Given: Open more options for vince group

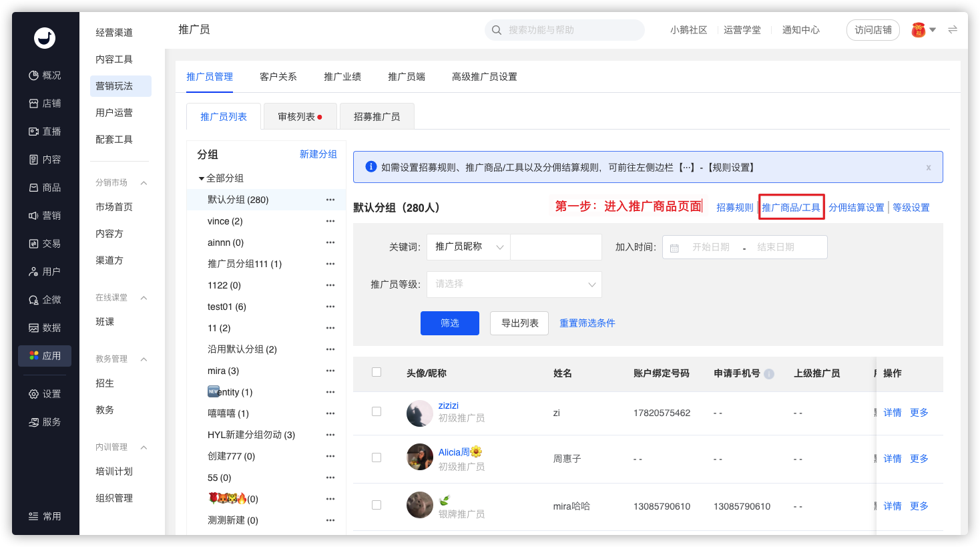Looking at the screenshot, I should (330, 221).
